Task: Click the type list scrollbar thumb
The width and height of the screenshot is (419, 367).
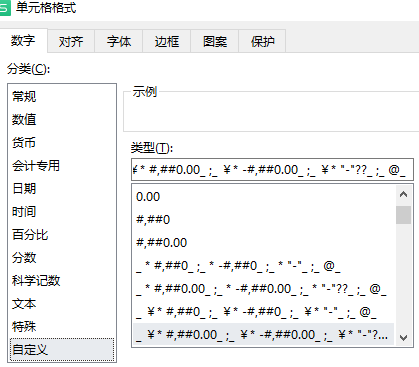Action: tap(403, 215)
